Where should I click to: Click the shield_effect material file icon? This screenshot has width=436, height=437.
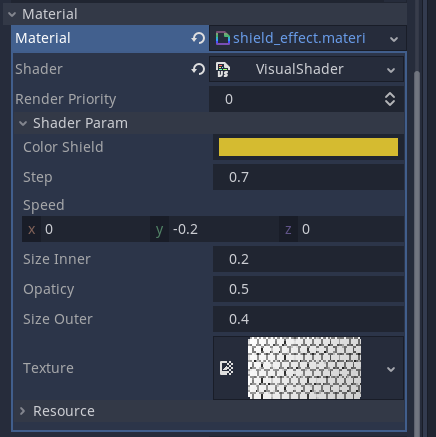point(223,38)
